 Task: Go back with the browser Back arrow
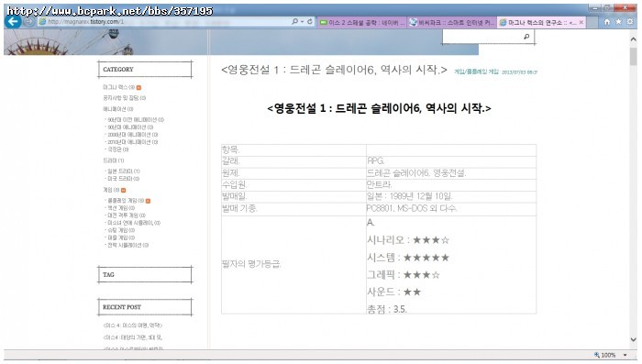13,21
